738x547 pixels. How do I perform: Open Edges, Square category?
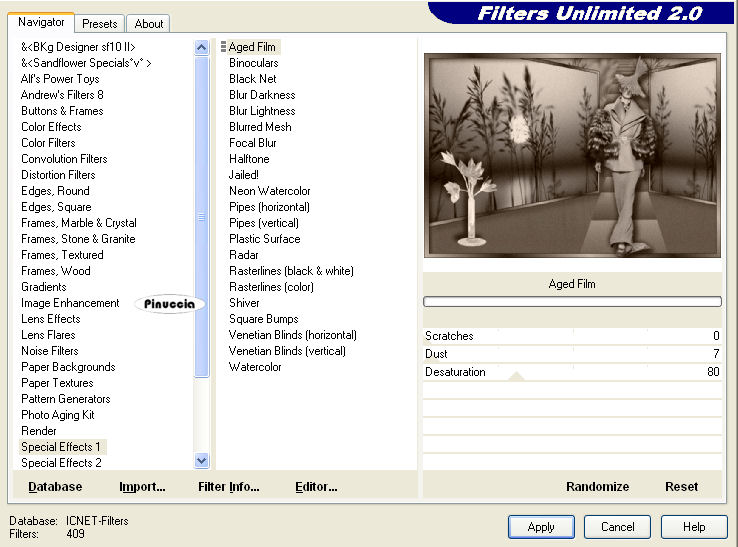click(x=56, y=207)
